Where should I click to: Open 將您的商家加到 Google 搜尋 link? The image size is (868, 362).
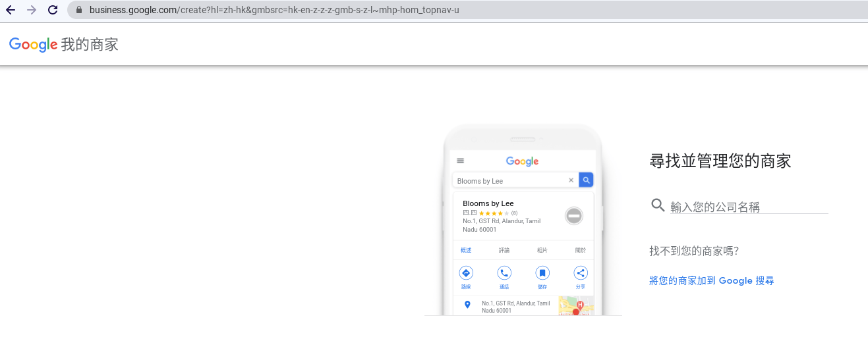pos(712,280)
